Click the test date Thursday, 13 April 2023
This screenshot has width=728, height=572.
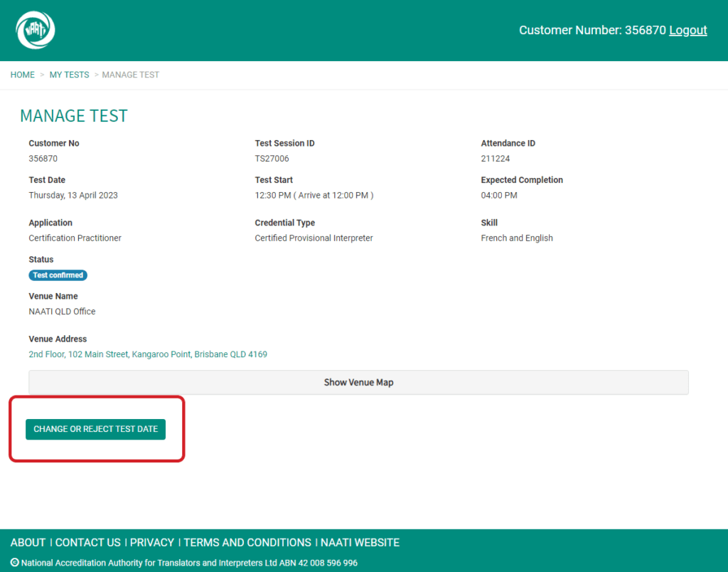point(73,196)
